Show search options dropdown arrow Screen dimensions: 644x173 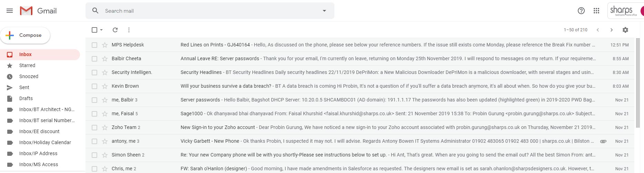[324, 11]
